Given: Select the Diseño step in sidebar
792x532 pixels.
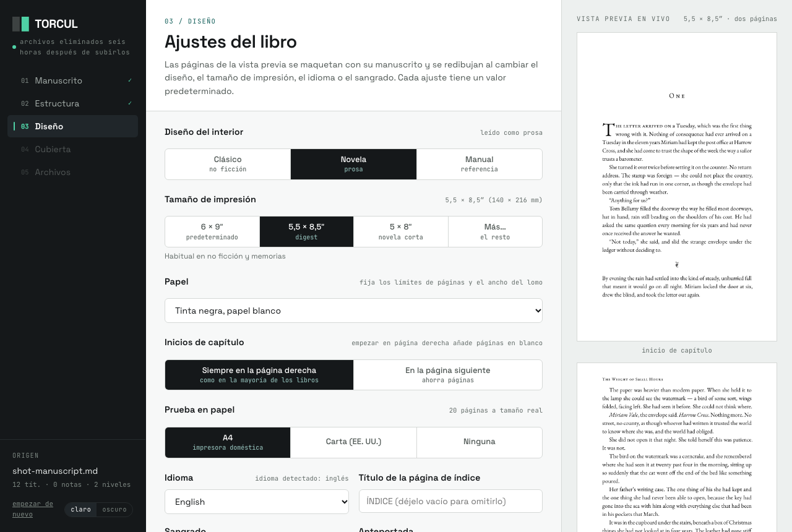Looking at the screenshot, I should coord(72,126).
